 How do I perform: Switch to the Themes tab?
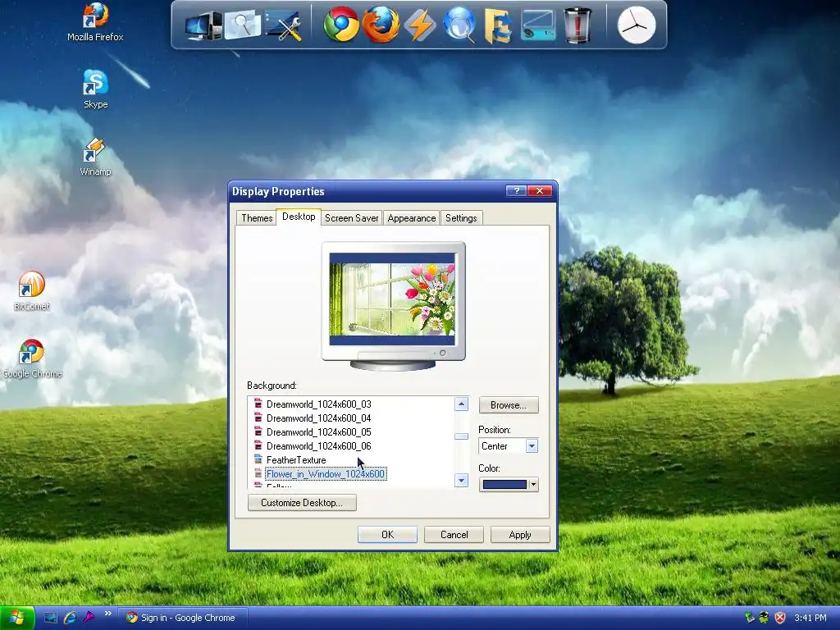click(x=257, y=218)
